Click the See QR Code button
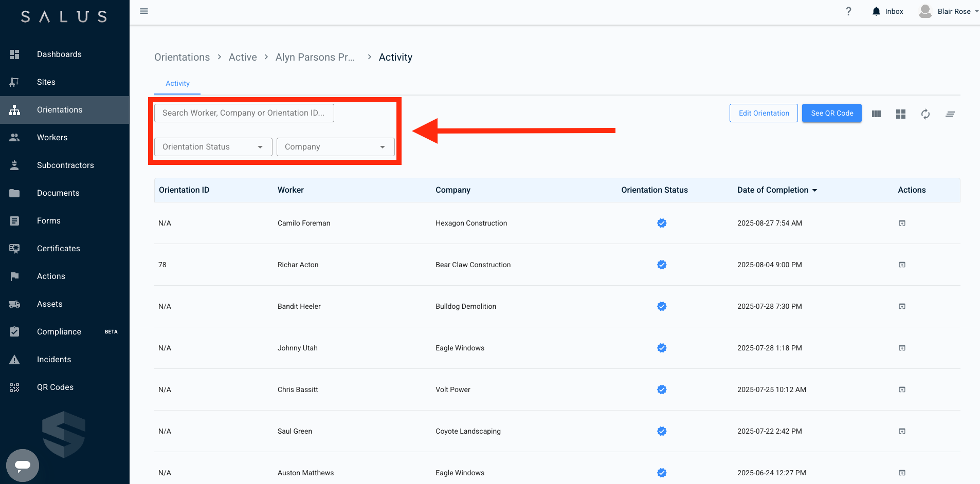Viewport: 980px width, 484px height. 831,113
